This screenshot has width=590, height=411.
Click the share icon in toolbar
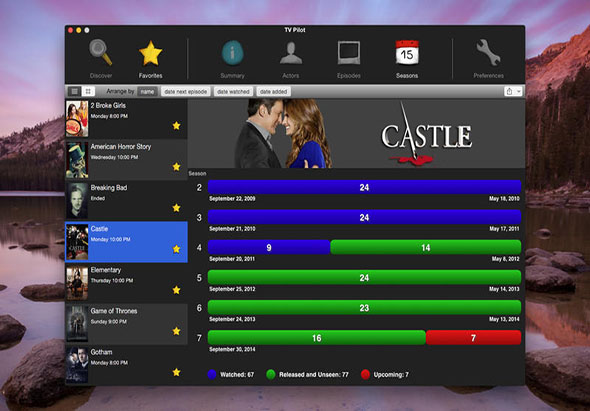pyautogui.click(x=509, y=91)
